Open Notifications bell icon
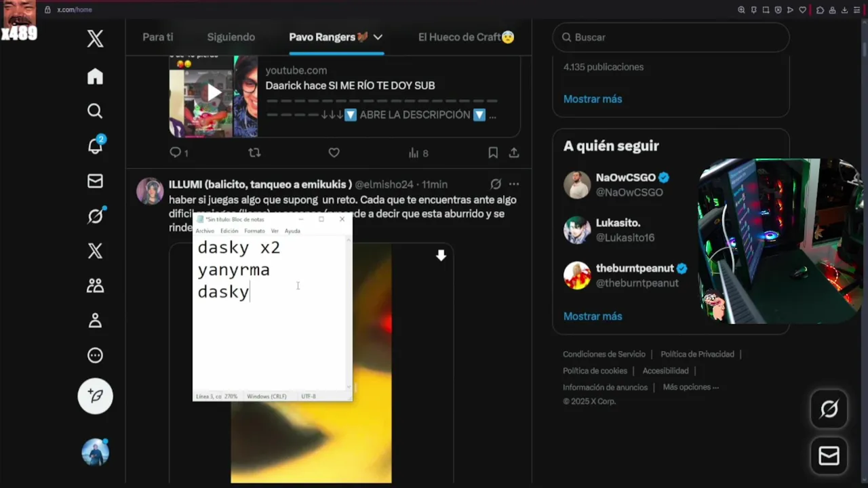The height and width of the screenshot is (488, 868). tap(95, 145)
